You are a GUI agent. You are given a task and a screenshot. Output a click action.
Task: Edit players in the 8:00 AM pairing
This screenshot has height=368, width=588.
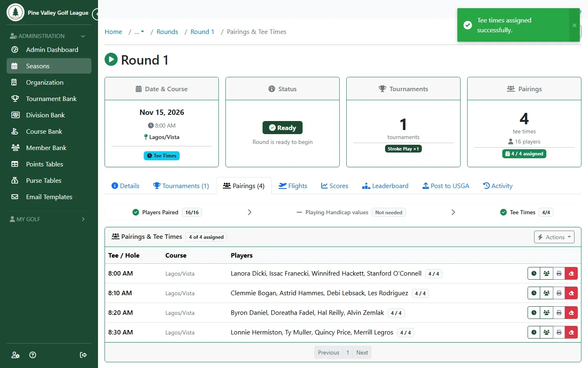pyautogui.click(x=546, y=274)
